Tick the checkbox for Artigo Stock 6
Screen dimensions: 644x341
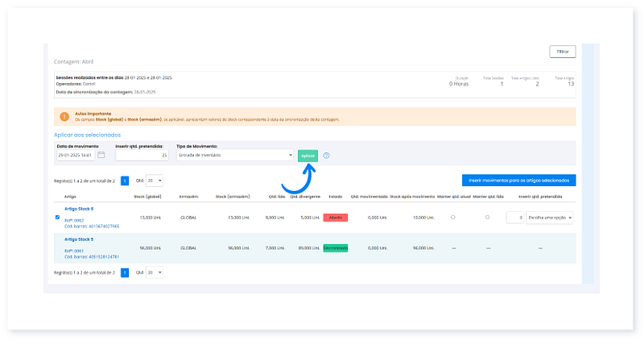57,217
